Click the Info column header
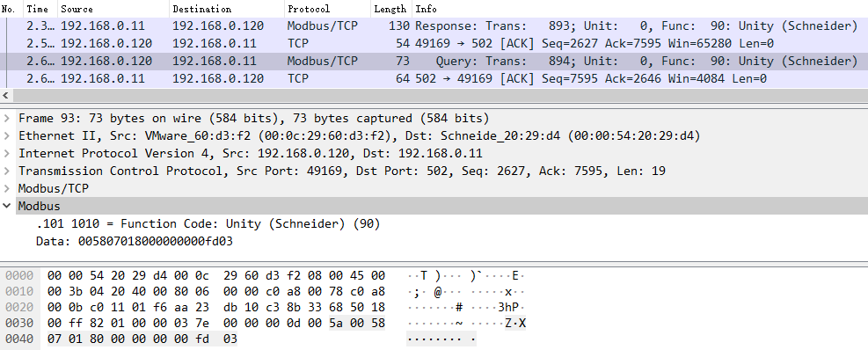The width and height of the screenshot is (868, 350). click(639, 8)
